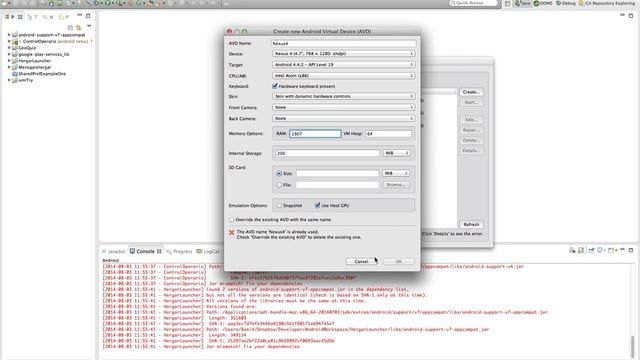Select the Navigator view tab icon

(45, 17)
